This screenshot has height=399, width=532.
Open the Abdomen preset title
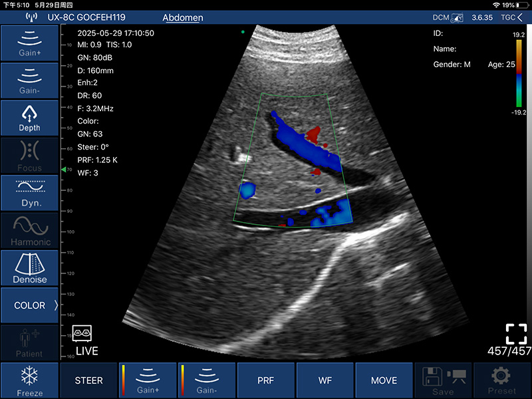[x=183, y=17]
